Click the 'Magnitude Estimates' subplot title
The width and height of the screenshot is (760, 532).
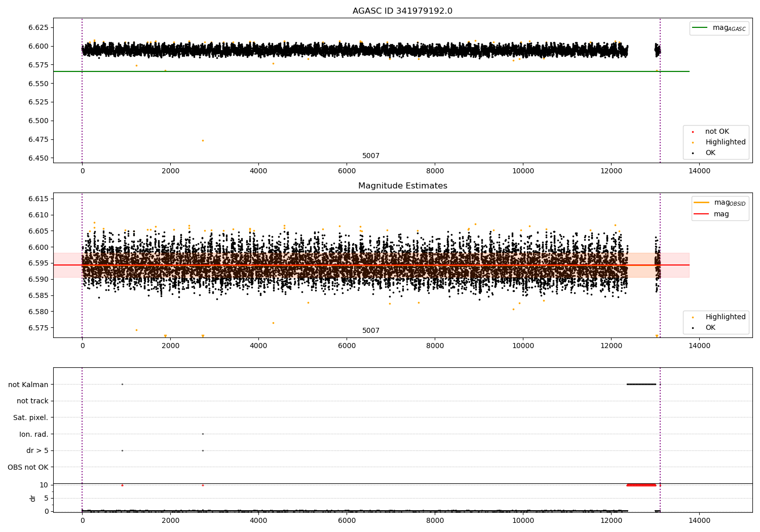(402, 186)
